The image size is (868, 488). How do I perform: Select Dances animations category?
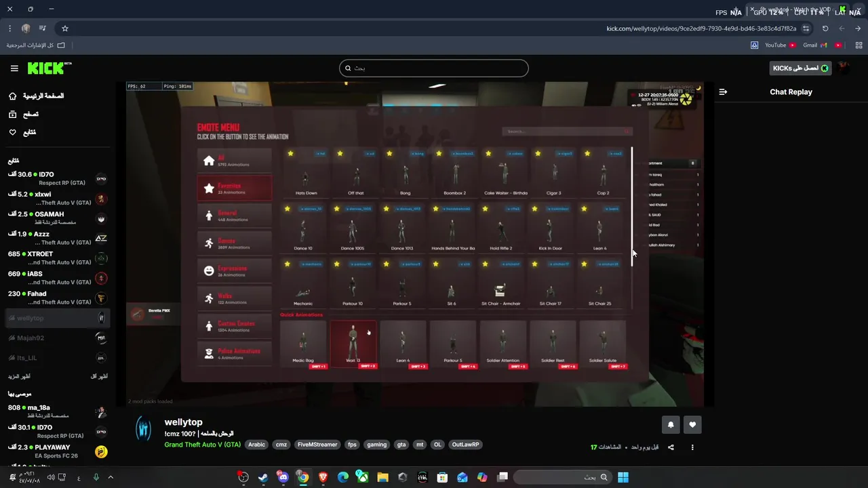tap(235, 243)
